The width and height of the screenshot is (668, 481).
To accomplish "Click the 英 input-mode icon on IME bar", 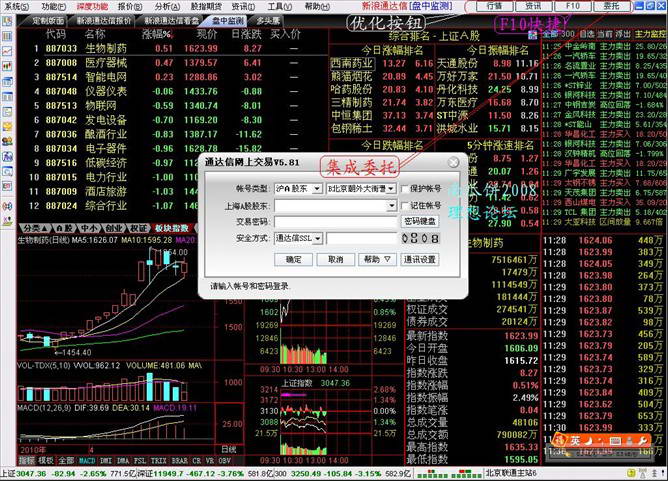I will pos(575,441).
